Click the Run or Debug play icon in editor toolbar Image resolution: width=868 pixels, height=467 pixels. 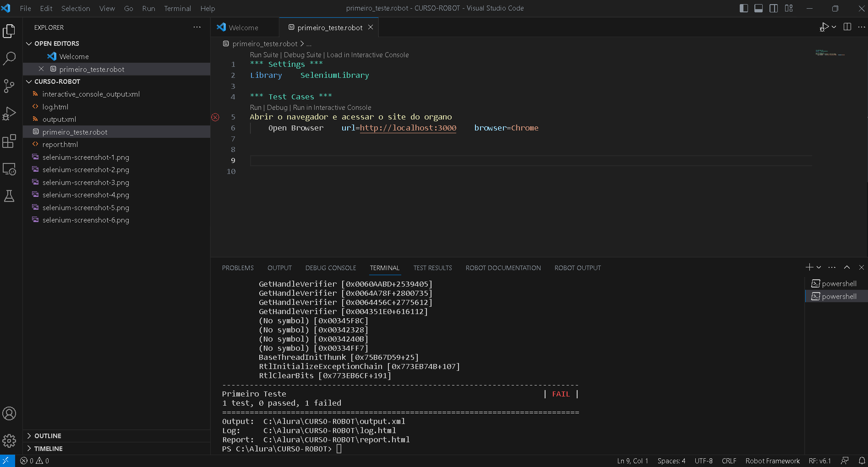[824, 27]
